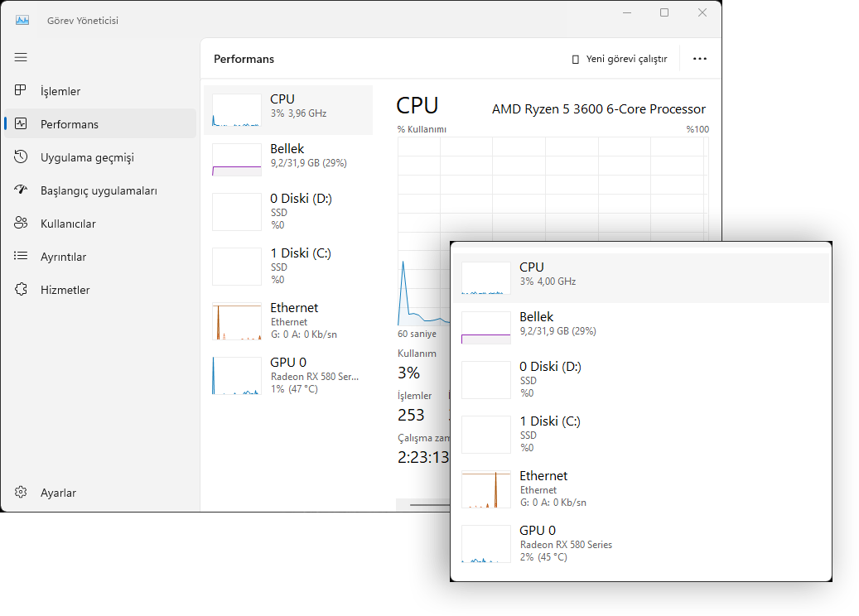Open the three-dot options menu
Image resolution: width=859 pixels, height=616 pixels.
coord(700,59)
